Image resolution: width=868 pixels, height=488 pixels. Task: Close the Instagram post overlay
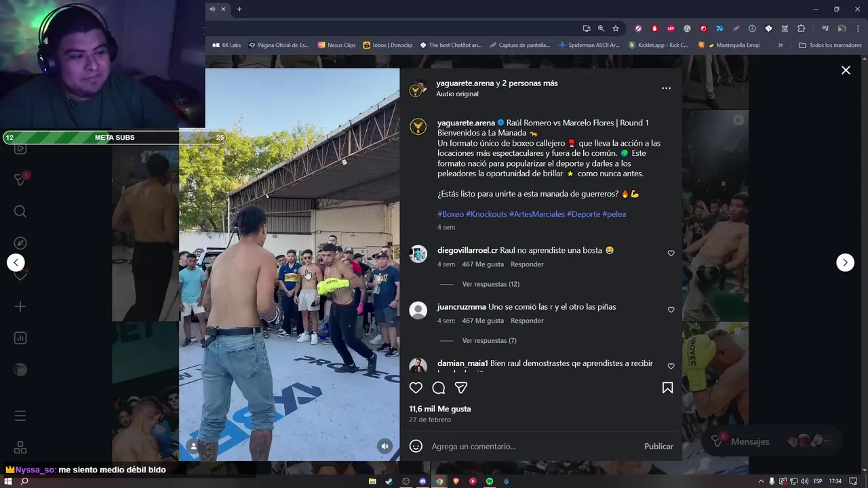846,70
